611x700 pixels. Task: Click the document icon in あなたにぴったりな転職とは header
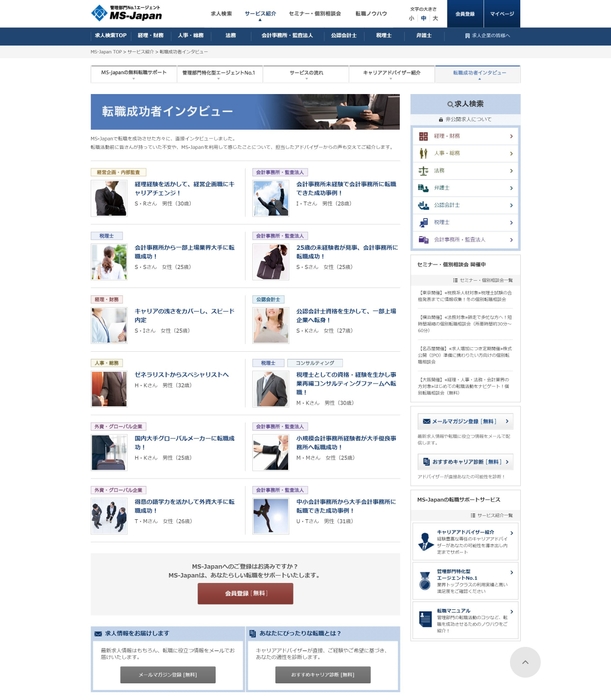pyautogui.click(x=253, y=633)
